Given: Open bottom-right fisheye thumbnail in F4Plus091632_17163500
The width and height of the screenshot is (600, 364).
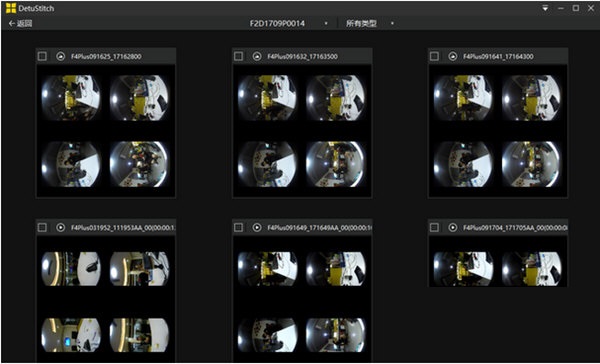Looking at the screenshot, I should point(336,164).
